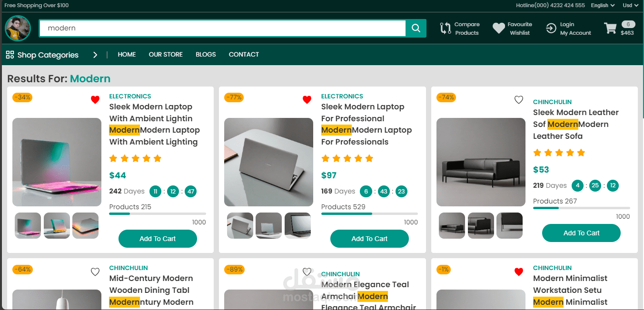Screen dimensions: 644x310
Task: Click the store logo avatar
Action: pos(17,28)
